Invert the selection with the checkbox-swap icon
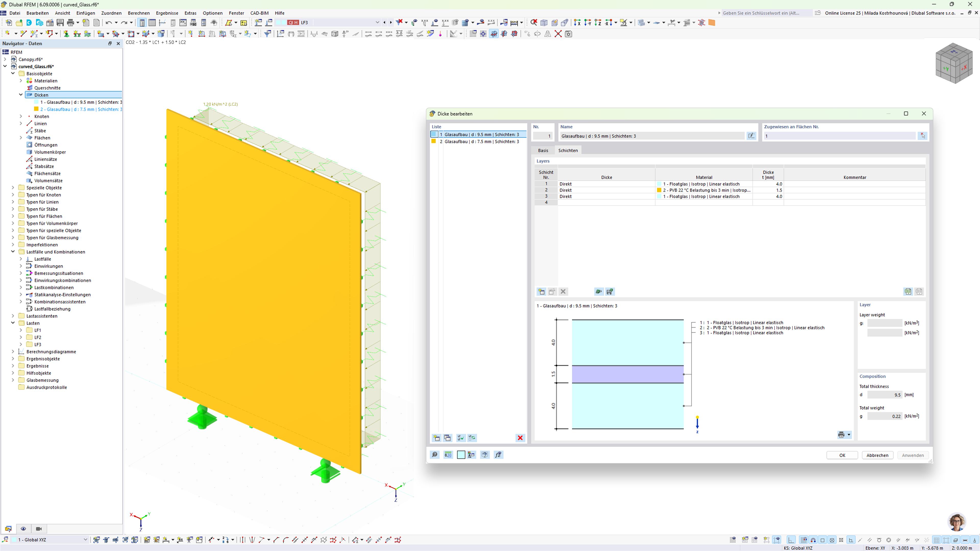This screenshot has width=980, height=551. point(472,438)
